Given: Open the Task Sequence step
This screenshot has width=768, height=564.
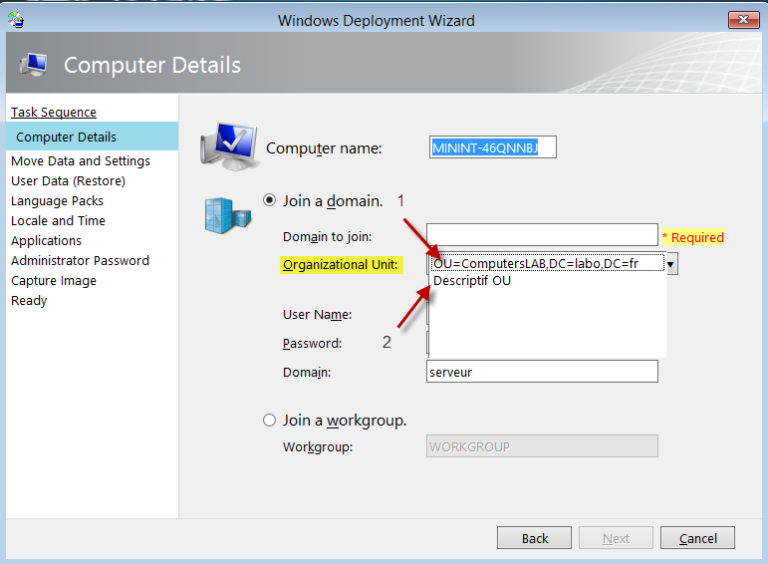Looking at the screenshot, I should click(54, 112).
